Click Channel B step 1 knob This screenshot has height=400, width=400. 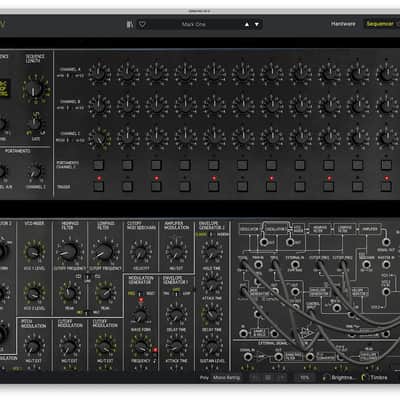[99, 106]
